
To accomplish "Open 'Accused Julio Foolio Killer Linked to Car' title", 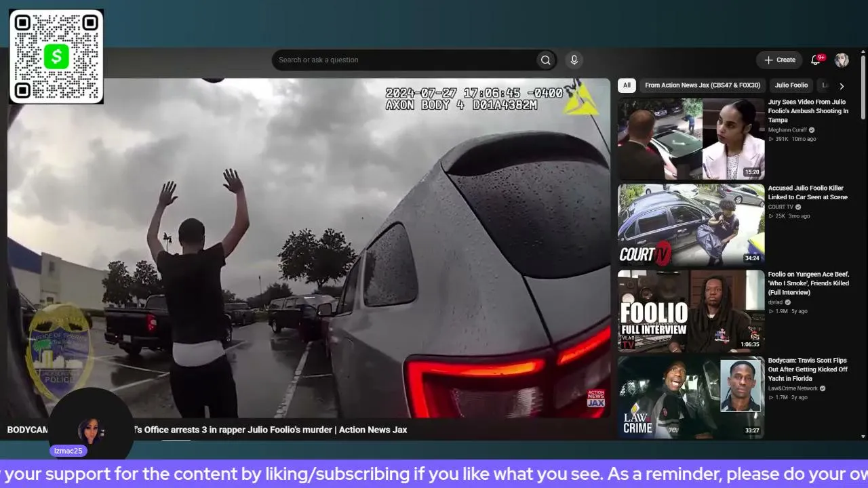I will (x=808, y=193).
